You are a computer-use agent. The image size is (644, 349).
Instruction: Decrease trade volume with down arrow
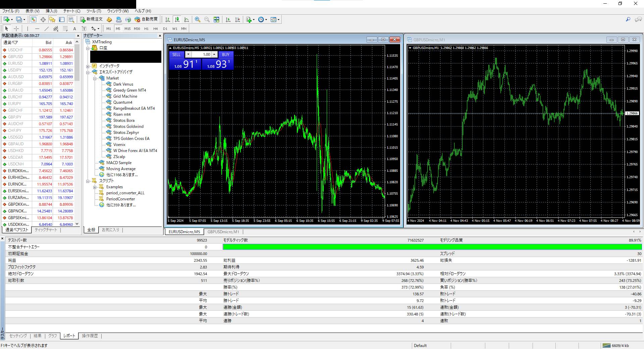[188, 54]
